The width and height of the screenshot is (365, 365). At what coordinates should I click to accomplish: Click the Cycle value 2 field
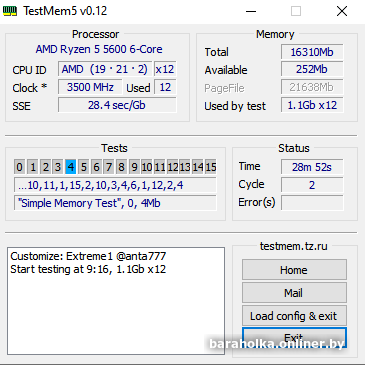click(312, 185)
